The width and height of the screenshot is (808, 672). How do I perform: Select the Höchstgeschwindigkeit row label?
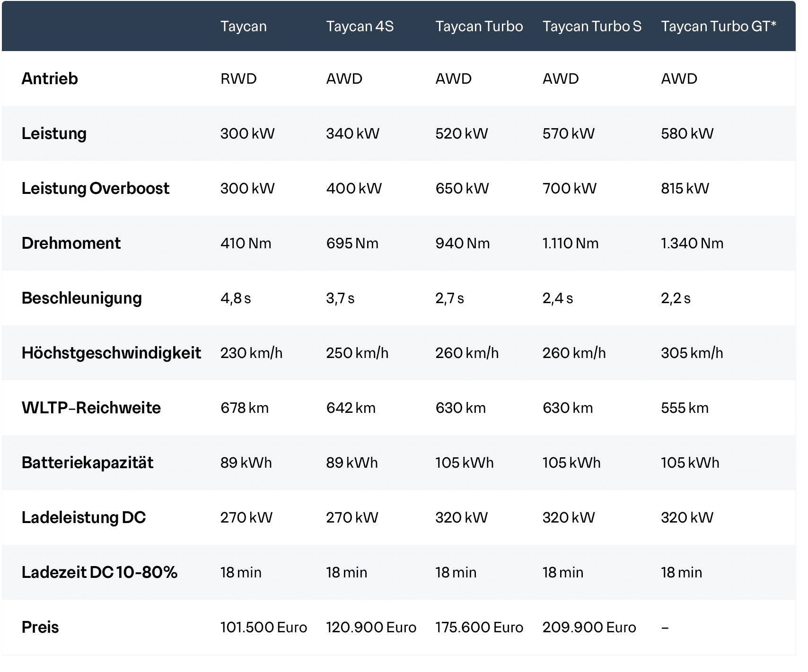coord(111,353)
